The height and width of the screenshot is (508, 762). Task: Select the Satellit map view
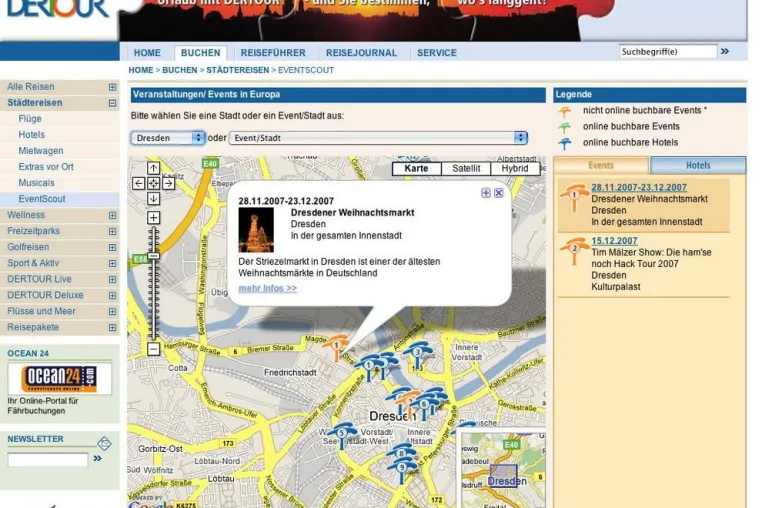point(466,169)
